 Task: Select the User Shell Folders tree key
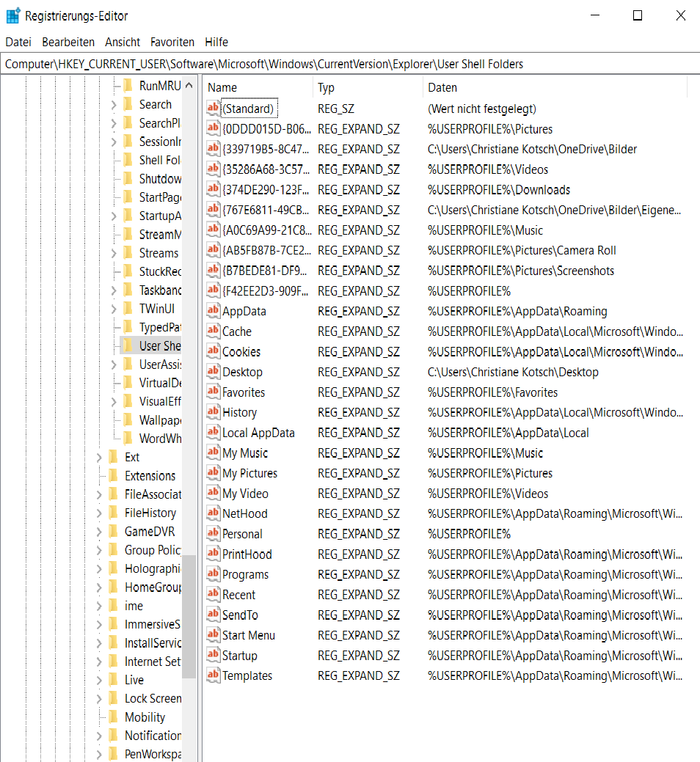point(160,346)
